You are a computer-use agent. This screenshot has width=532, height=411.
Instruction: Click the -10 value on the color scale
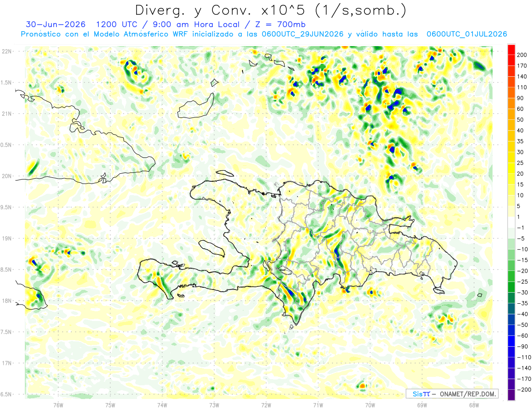(522, 249)
